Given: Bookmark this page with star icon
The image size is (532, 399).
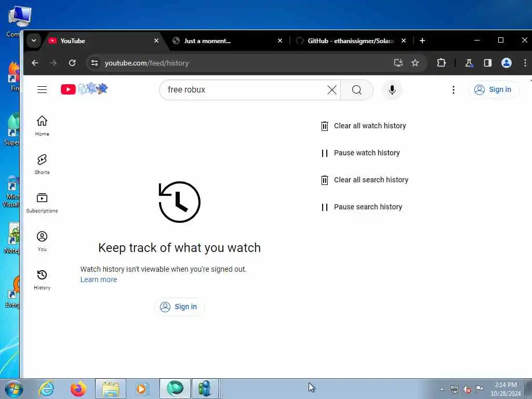Looking at the screenshot, I should [x=415, y=63].
